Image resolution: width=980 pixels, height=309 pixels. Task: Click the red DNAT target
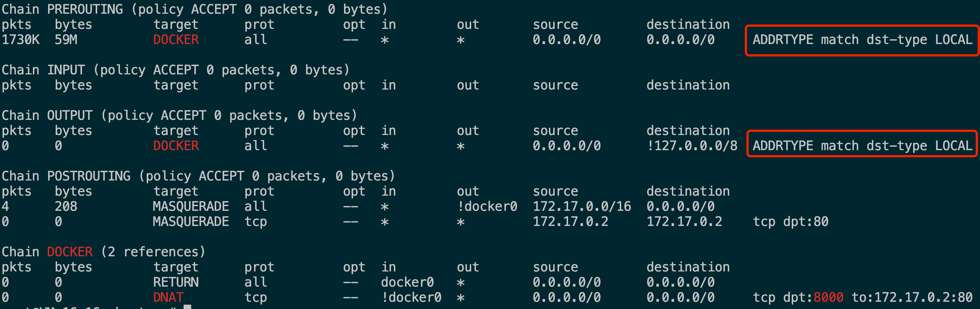(168, 297)
